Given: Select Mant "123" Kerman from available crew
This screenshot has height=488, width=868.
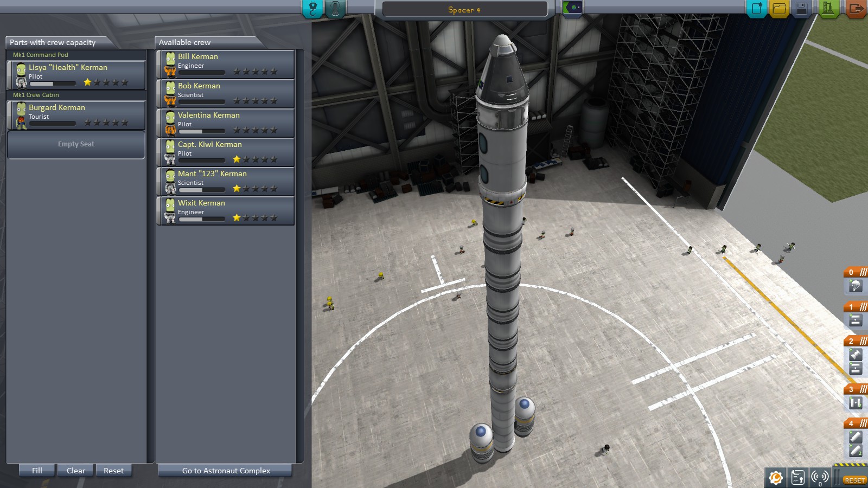Looking at the screenshot, I should click(x=226, y=181).
